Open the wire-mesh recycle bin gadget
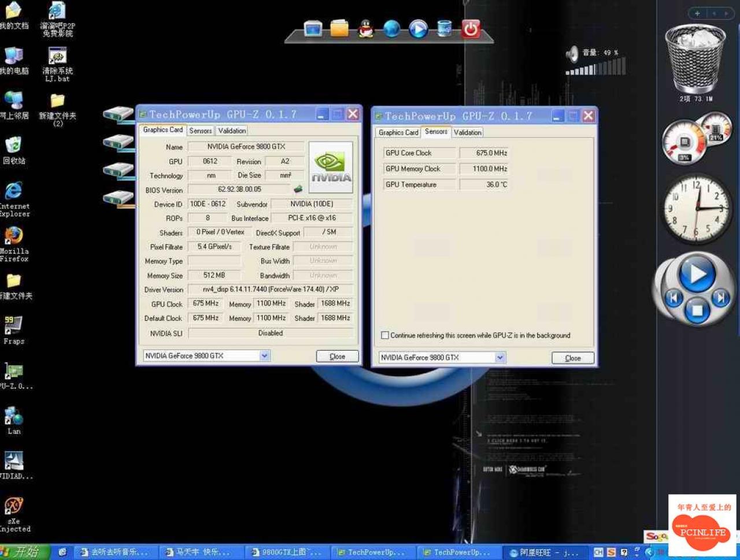This screenshot has width=740, height=560. coord(695,59)
